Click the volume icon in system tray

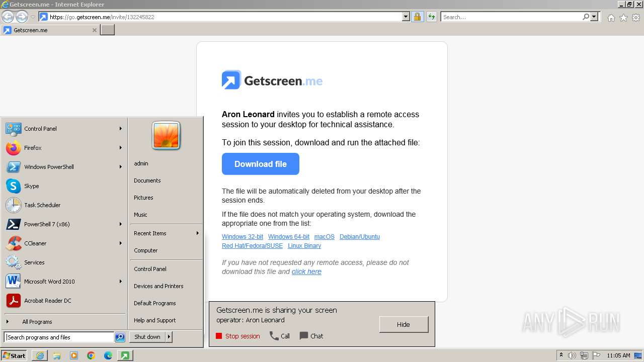coord(572,355)
